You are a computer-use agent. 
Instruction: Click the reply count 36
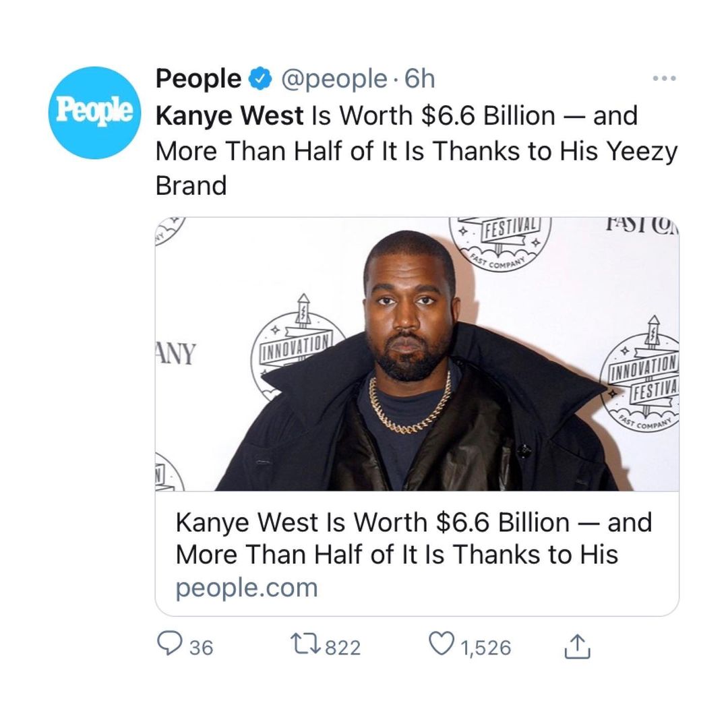201,648
